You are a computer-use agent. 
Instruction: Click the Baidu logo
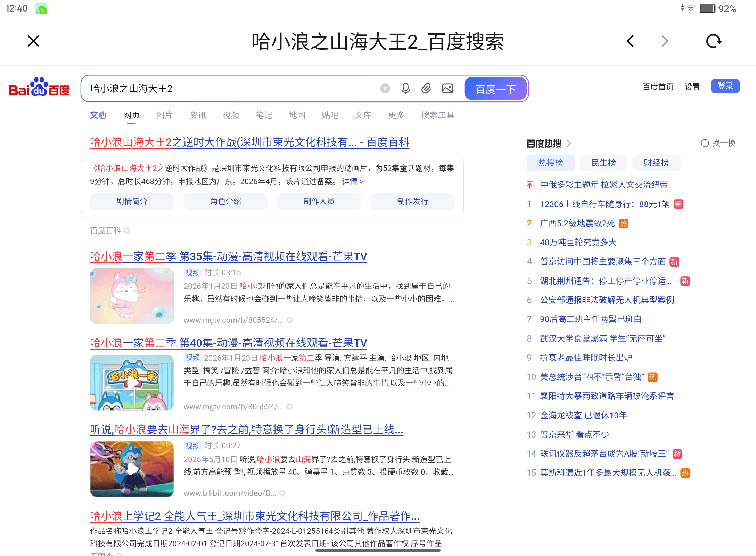[39, 87]
